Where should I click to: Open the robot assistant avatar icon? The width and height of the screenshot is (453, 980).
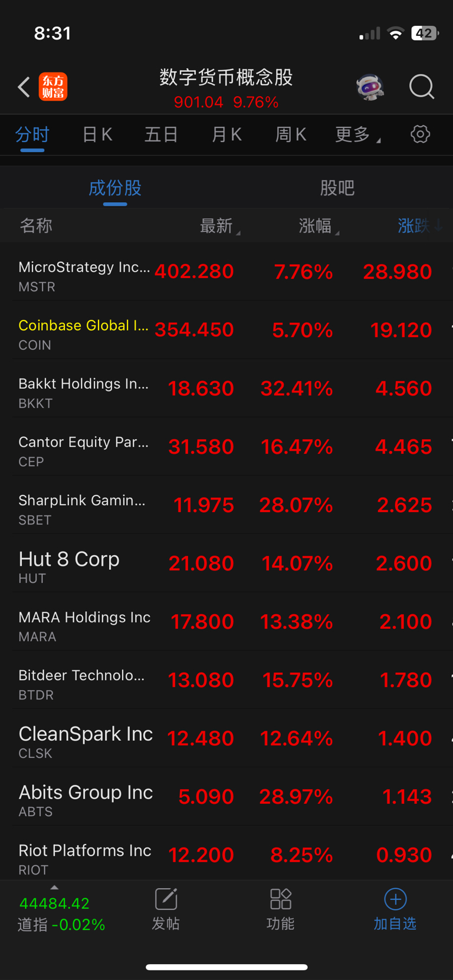(370, 87)
